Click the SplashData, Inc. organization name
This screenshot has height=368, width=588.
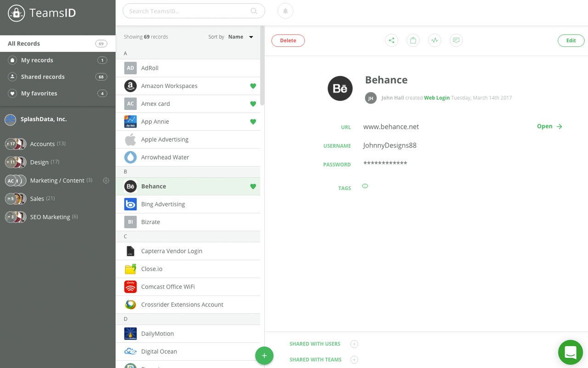click(x=44, y=119)
